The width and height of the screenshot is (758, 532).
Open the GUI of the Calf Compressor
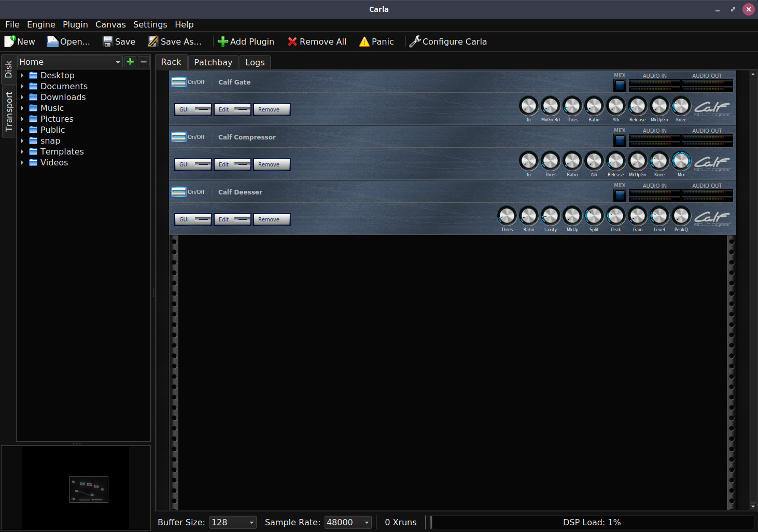coord(192,164)
